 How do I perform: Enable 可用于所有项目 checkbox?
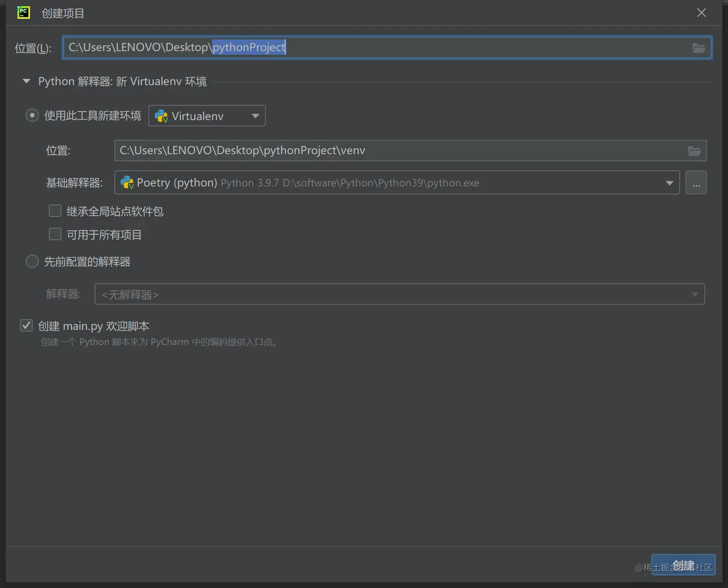(x=55, y=234)
